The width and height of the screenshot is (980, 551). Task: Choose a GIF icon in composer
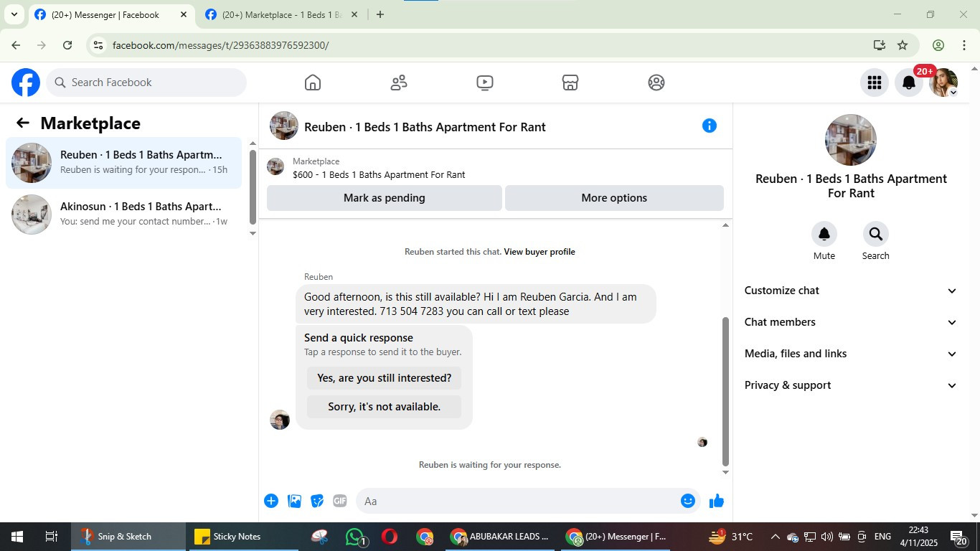click(340, 501)
